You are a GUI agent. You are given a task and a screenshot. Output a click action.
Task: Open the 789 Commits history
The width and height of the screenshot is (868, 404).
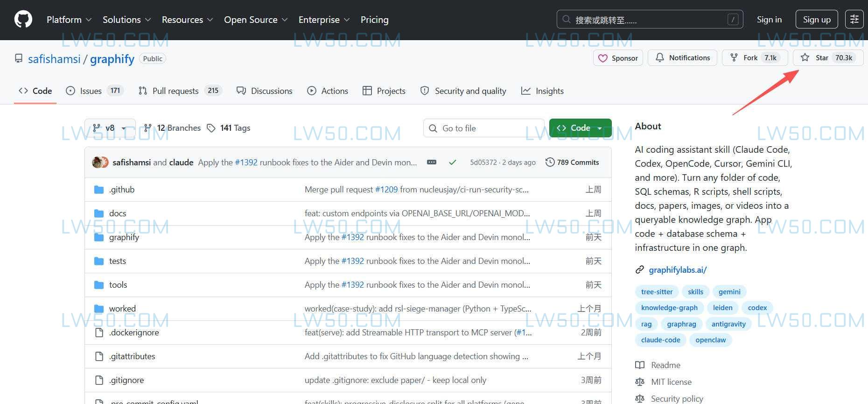point(572,162)
